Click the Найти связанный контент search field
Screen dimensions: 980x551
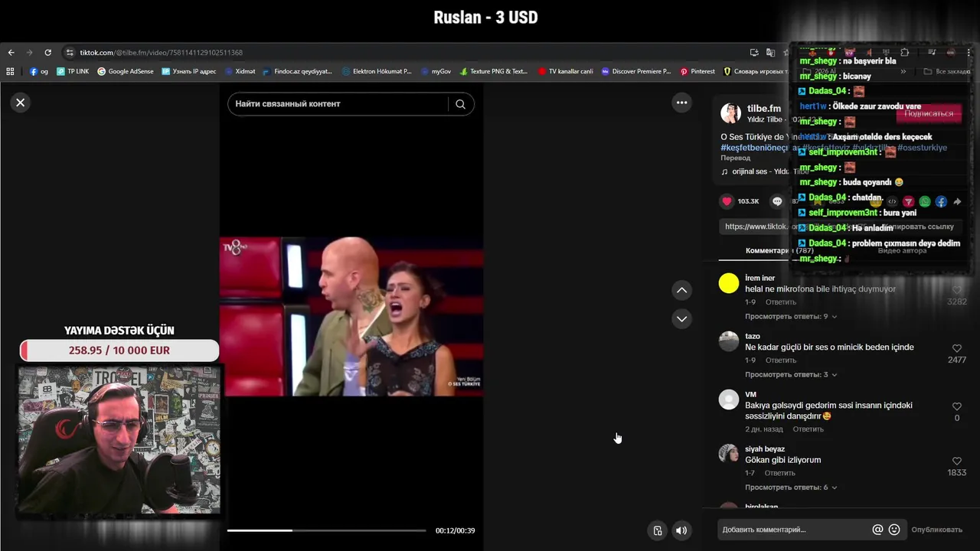(338, 104)
